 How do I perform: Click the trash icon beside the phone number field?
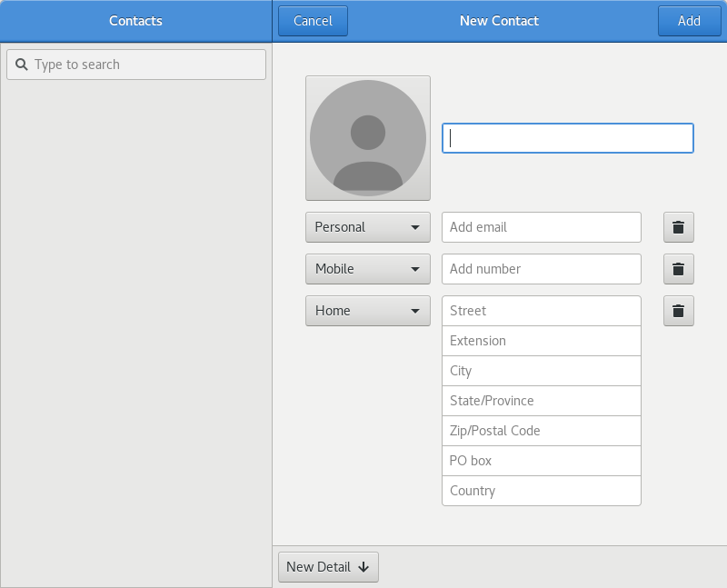[678, 269]
